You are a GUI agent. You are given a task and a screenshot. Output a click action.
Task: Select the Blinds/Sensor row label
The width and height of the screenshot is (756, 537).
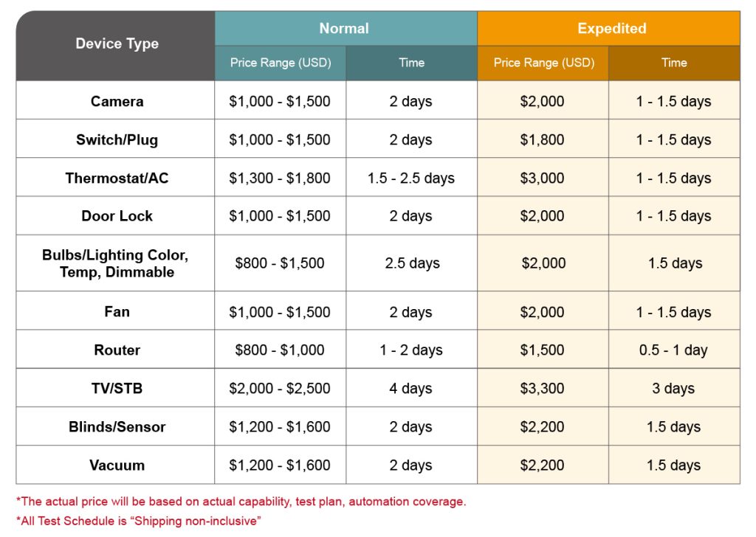coord(116,426)
